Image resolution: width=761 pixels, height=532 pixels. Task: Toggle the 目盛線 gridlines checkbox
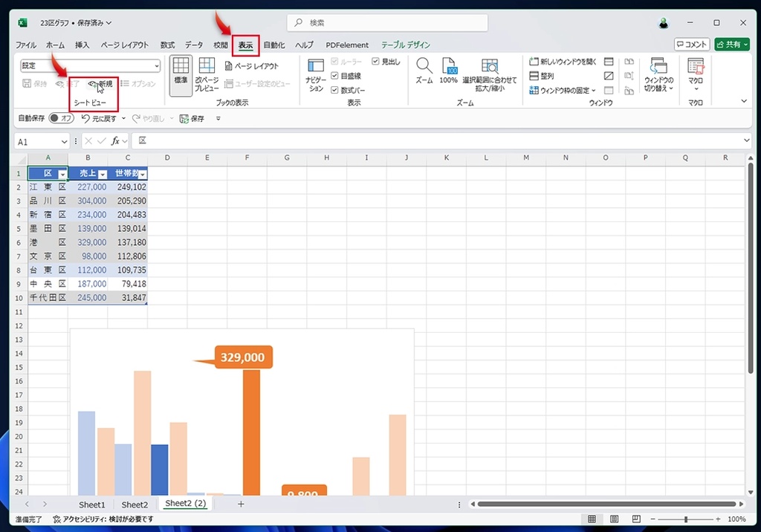pos(334,76)
